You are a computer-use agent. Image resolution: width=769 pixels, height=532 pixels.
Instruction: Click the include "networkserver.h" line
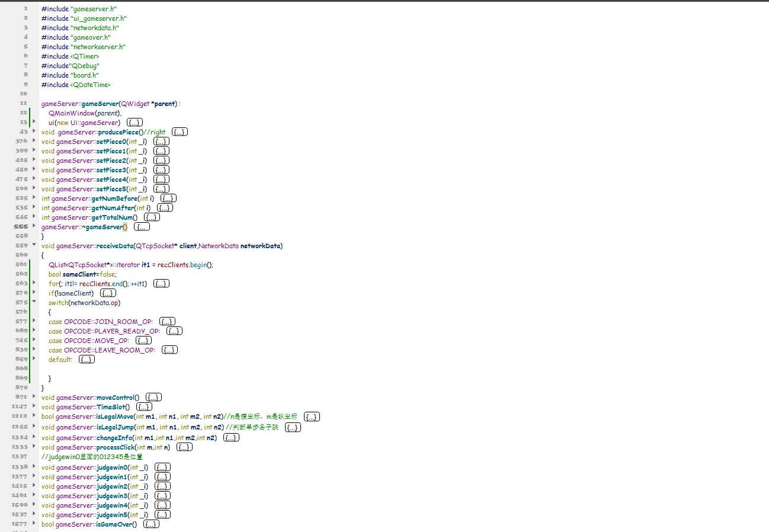tap(84, 47)
